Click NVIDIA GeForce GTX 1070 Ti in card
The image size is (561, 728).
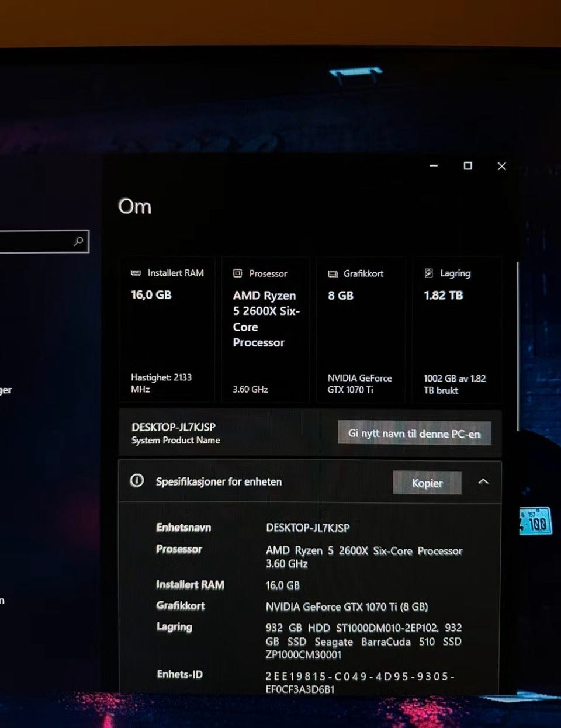359,384
